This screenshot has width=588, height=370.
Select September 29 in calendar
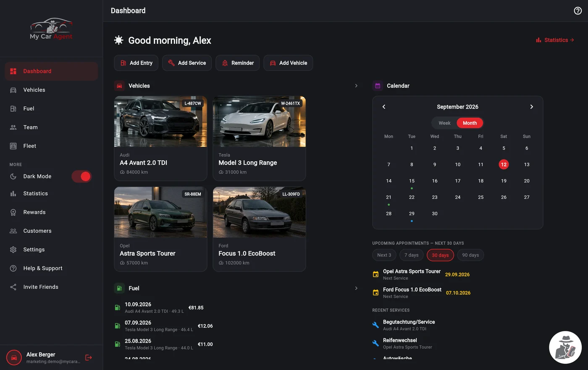412,214
